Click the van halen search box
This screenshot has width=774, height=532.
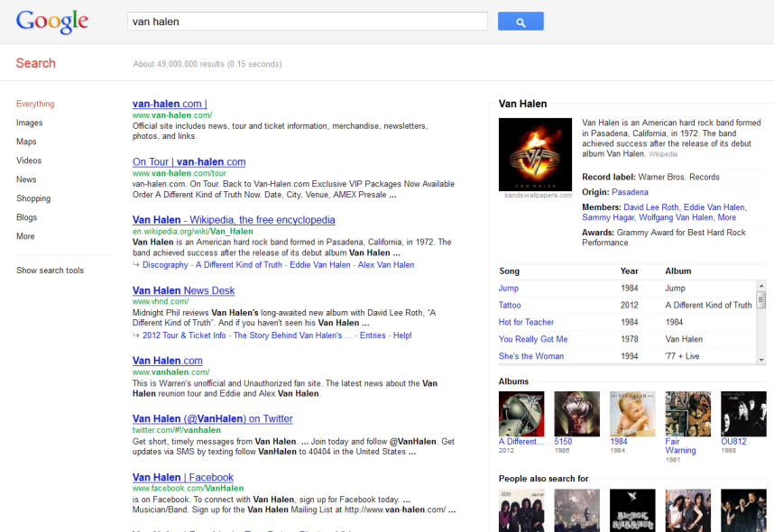coord(307,22)
